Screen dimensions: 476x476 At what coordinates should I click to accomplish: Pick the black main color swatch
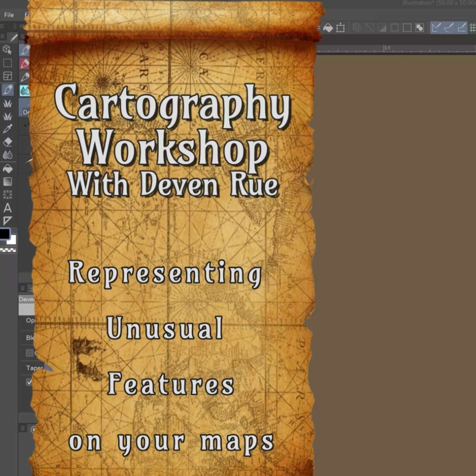point(5,234)
